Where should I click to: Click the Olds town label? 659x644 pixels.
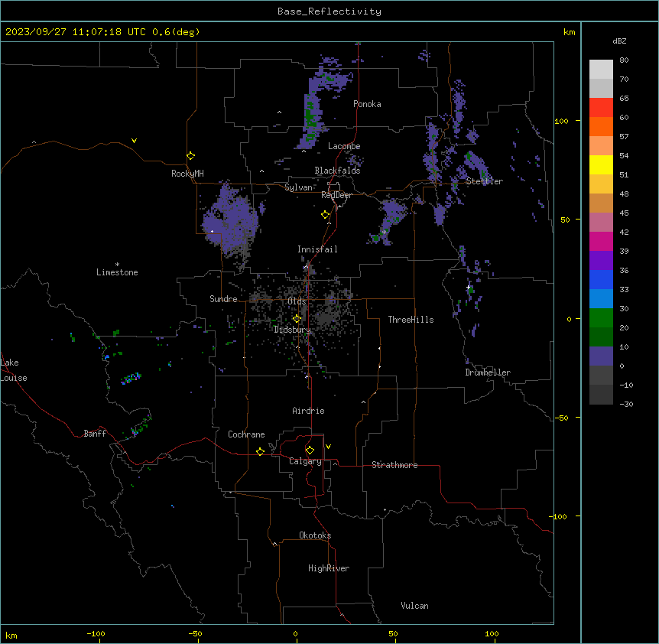(297, 301)
